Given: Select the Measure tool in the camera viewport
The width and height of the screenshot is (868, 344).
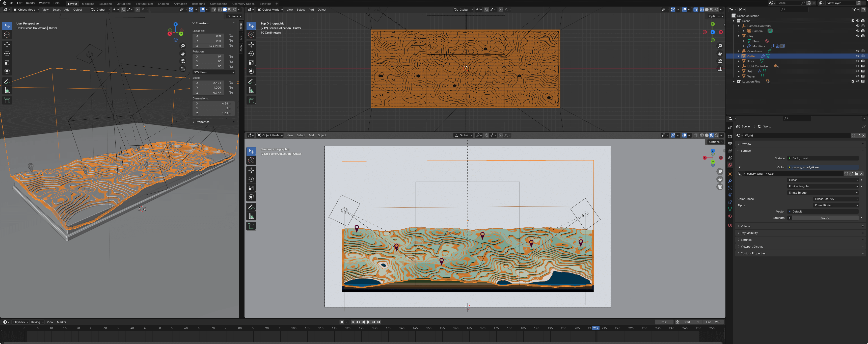Looking at the screenshot, I should pos(251,216).
